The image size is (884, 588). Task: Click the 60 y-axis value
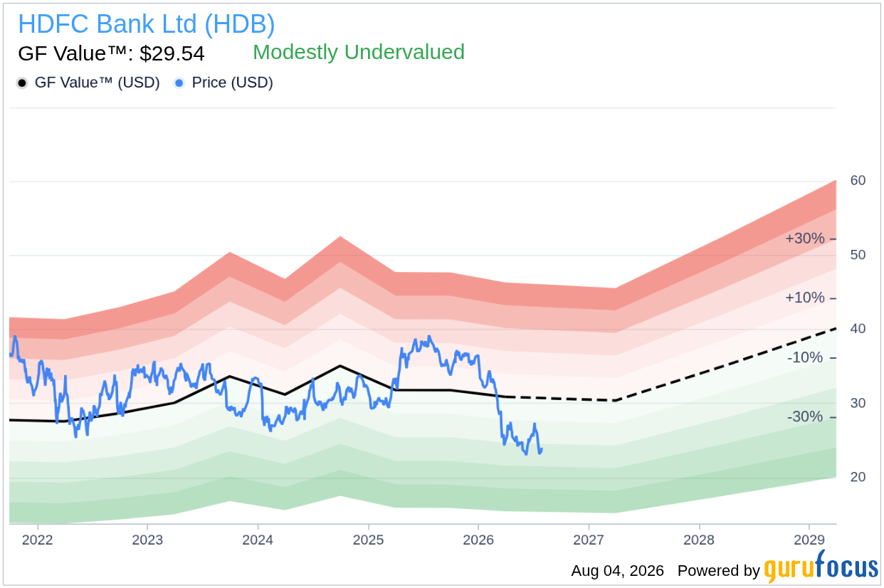[x=858, y=181]
